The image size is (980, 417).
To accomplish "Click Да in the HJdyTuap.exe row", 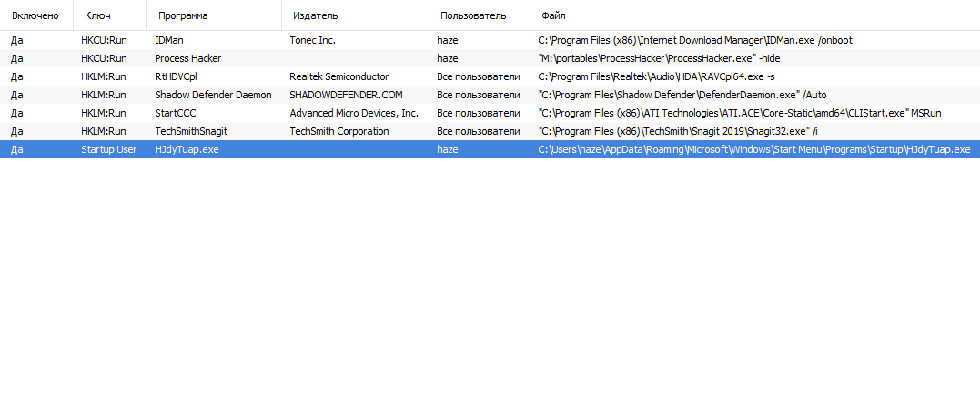I will pyautogui.click(x=17, y=149).
